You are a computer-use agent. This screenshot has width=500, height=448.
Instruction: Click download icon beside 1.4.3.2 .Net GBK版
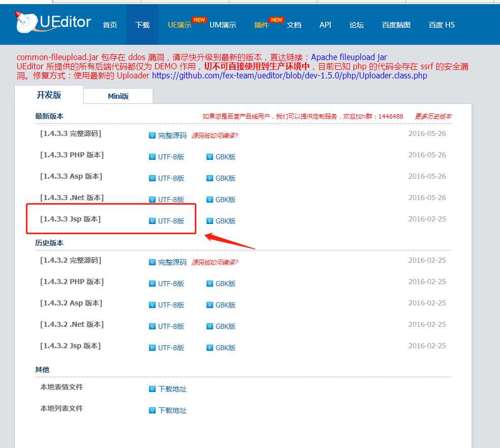tap(210, 326)
